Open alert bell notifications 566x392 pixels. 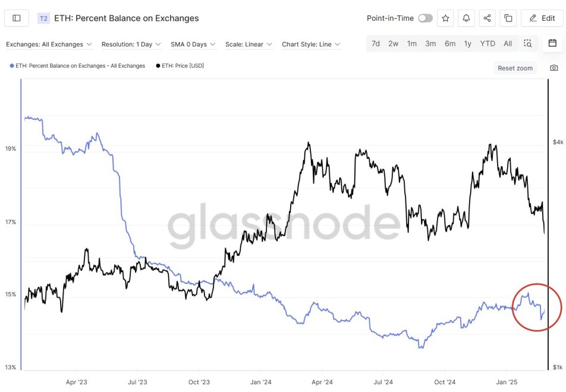(466, 18)
